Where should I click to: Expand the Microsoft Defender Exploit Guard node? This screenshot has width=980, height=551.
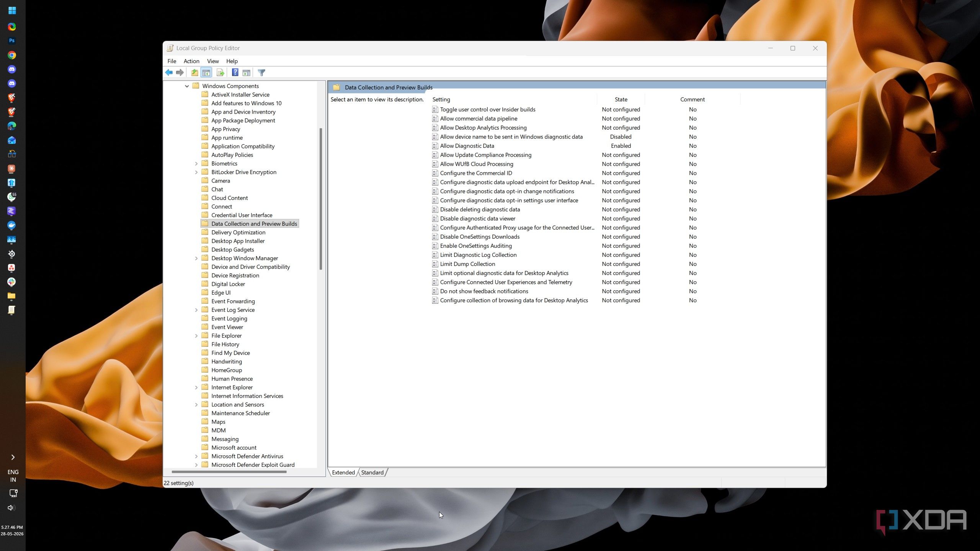(x=196, y=465)
